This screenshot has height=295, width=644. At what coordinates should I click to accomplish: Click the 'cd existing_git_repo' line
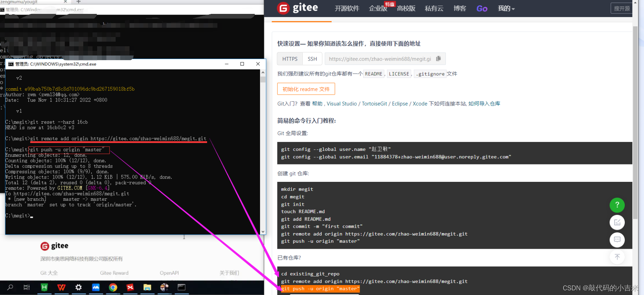click(310, 274)
